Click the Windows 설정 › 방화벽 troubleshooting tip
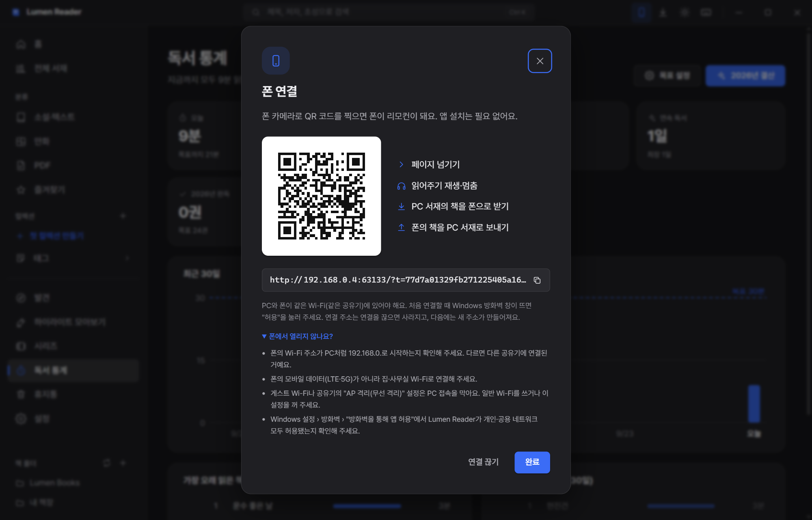 404,425
